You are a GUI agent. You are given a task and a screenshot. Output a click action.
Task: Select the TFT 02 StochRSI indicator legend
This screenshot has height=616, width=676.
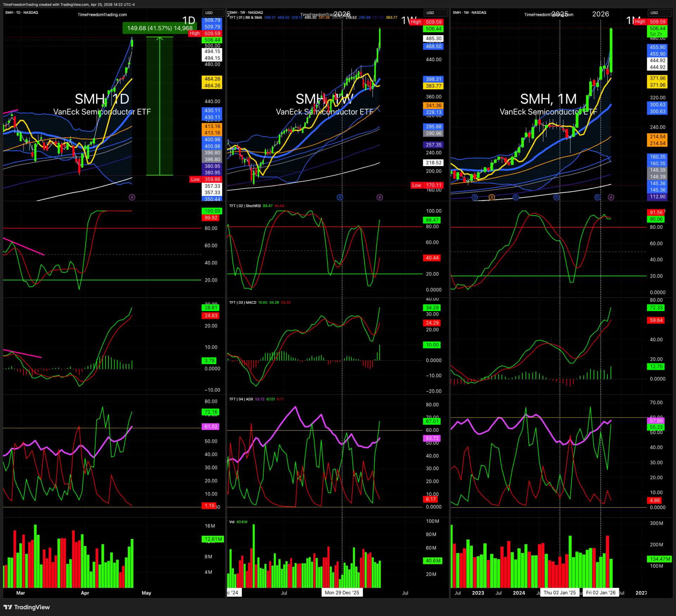[245, 206]
